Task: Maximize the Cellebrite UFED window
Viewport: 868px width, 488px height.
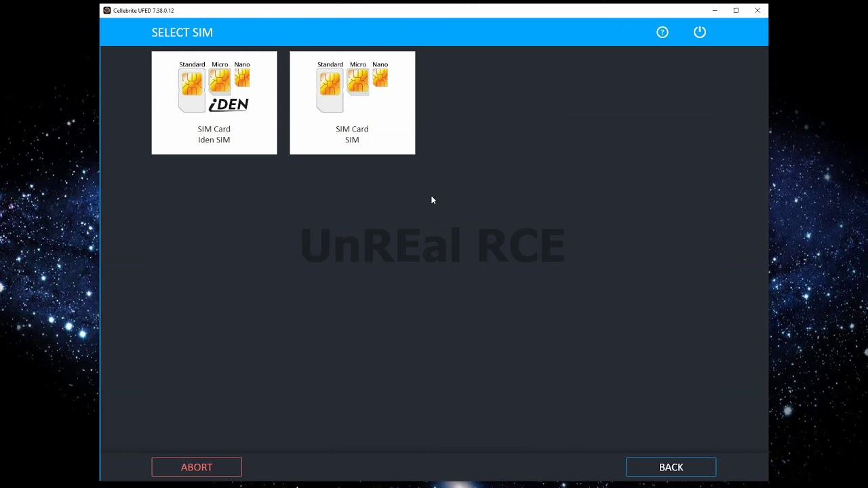Action: pos(736,11)
